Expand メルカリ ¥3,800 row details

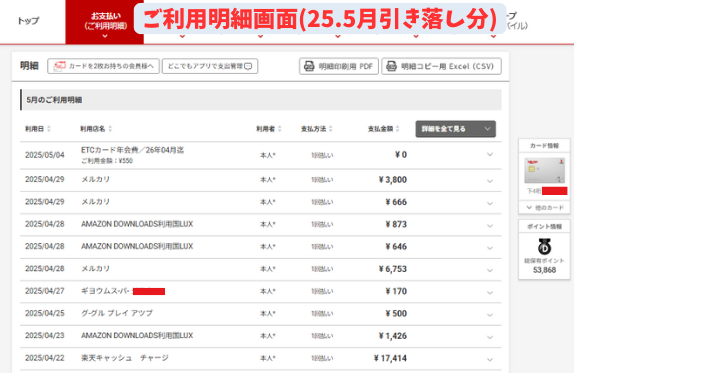490,181
